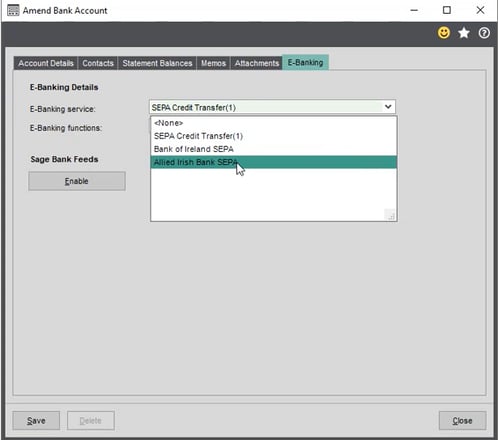Select the Memos tab
Screen dimensions: 498x440
coord(213,63)
